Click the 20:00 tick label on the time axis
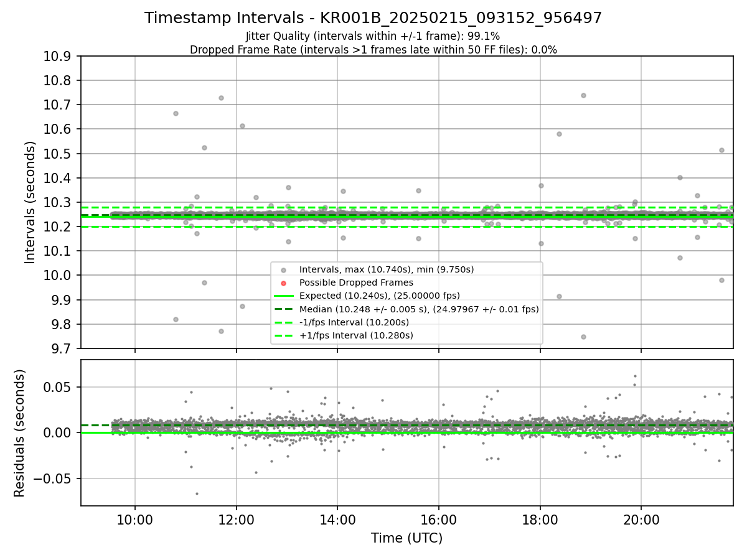Screen dimensions: 747x560 642,520
